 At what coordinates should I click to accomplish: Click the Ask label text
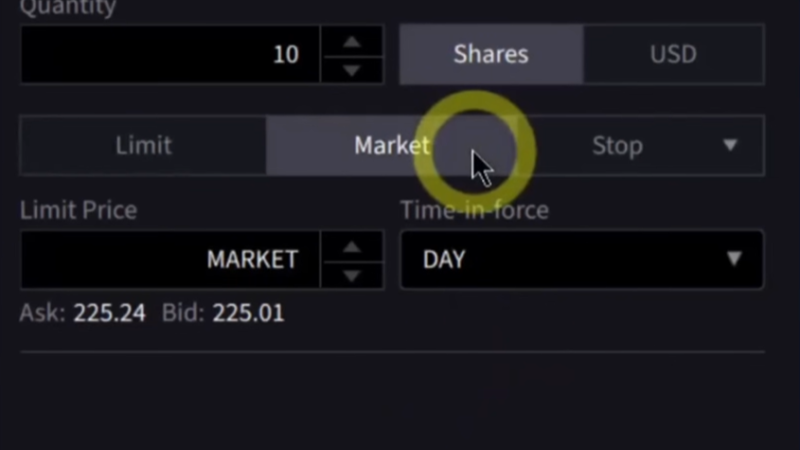coord(42,314)
